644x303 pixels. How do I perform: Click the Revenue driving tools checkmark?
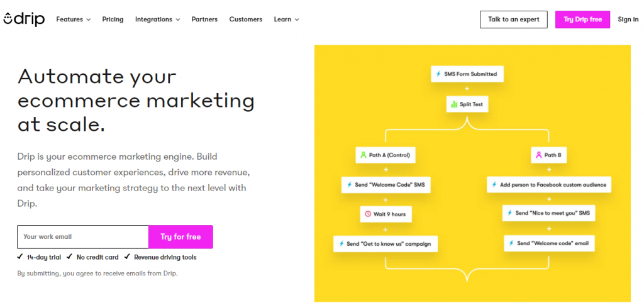click(x=127, y=257)
